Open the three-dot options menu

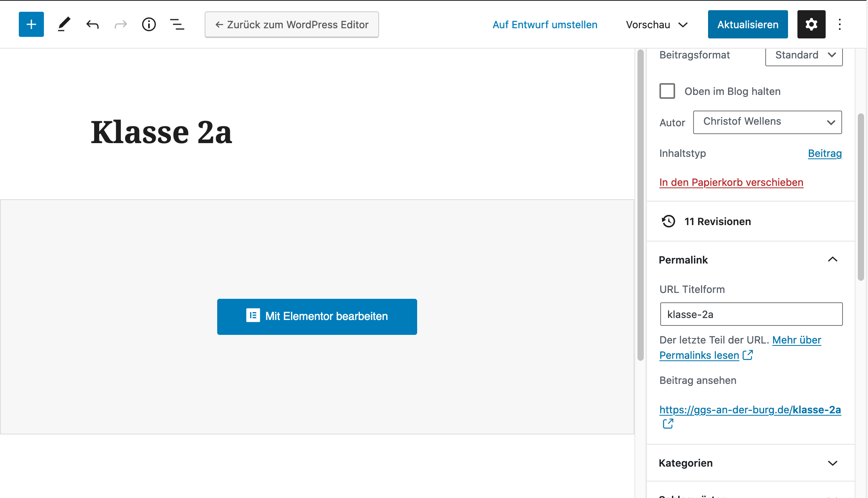(839, 24)
